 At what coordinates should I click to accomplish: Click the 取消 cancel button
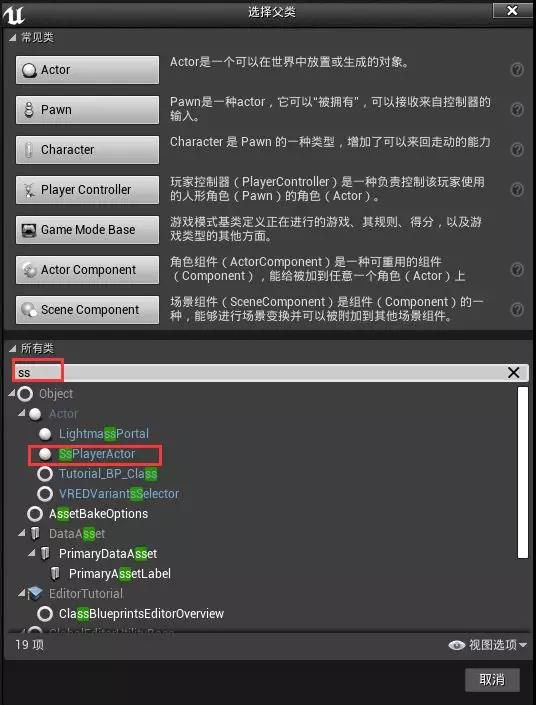pos(492,679)
